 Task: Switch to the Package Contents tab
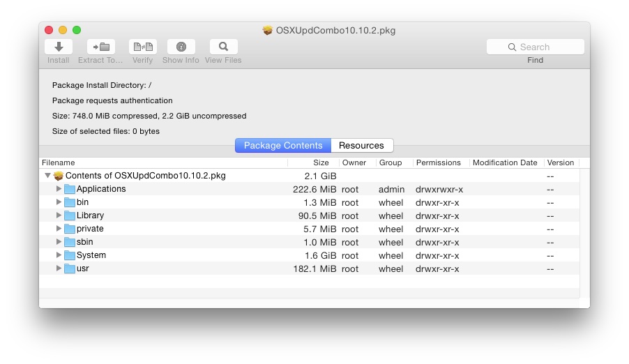(283, 145)
